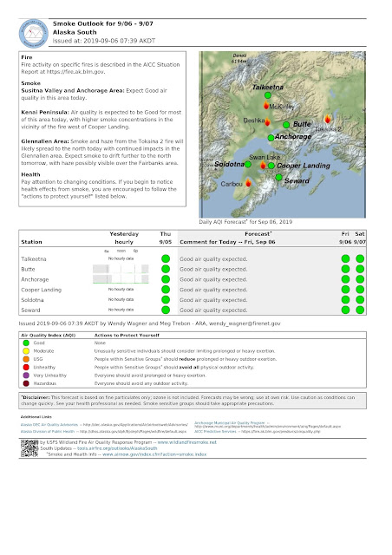Click the Butte yesterday hourly chart
The width and height of the screenshot is (392, 555).
pos(121,269)
